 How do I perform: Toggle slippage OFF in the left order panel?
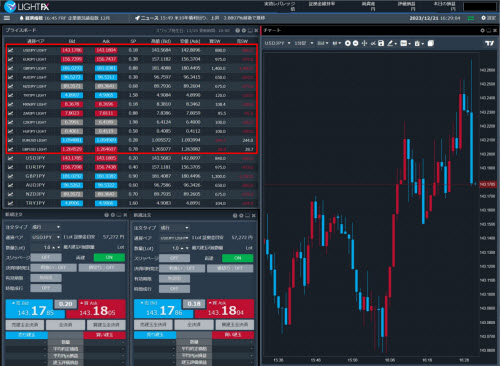[46, 257]
